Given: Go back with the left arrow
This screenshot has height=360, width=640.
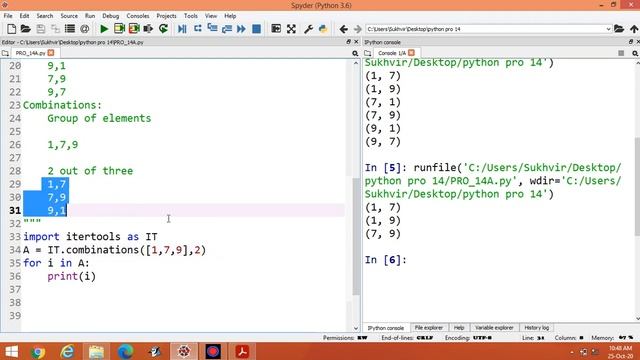Looking at the screenshot, I should click(x=344, y=29).
